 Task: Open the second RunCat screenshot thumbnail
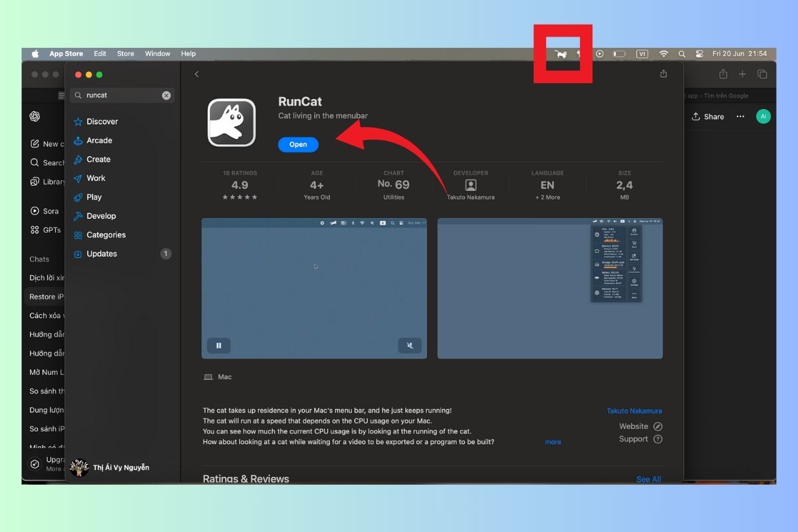pos(550,289)
